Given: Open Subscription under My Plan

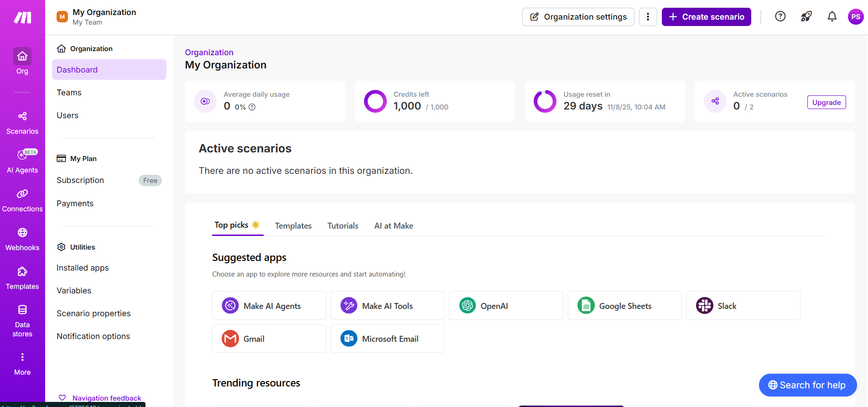Looking at the screenshot, I should click(109, 180).
